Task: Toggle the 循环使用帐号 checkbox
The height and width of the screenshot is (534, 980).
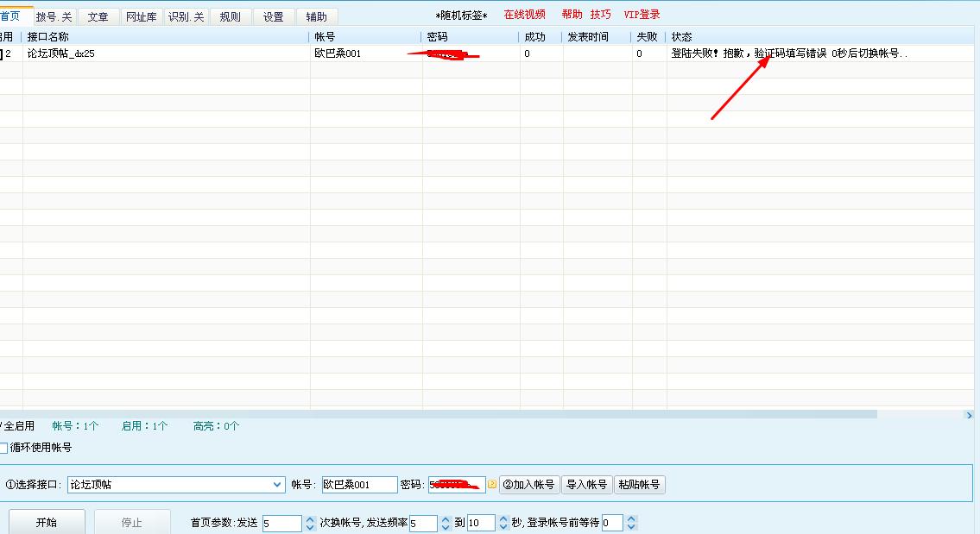Action: (3, 448)
